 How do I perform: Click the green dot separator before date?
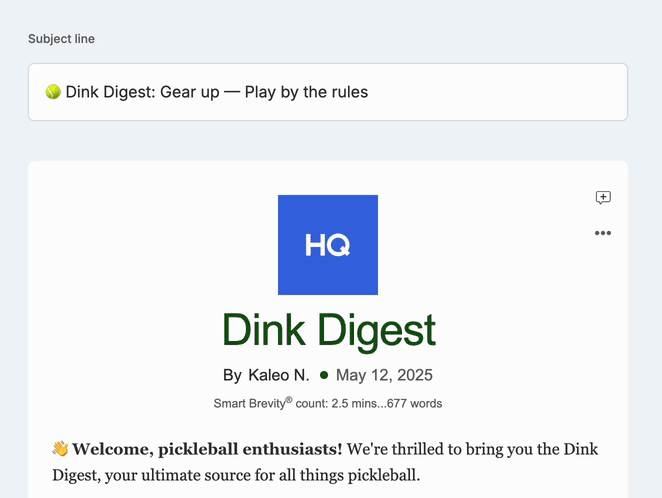click(x=324, y=375)
